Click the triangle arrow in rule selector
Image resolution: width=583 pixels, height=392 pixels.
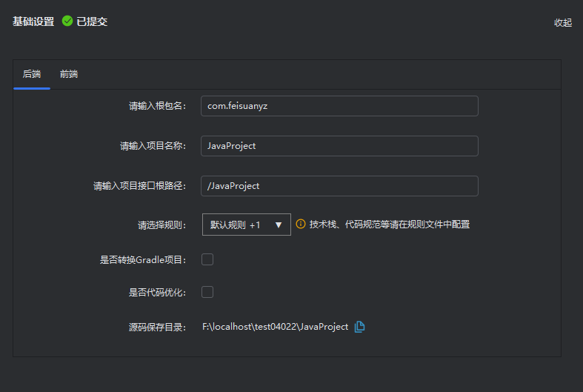click(279, 225)
